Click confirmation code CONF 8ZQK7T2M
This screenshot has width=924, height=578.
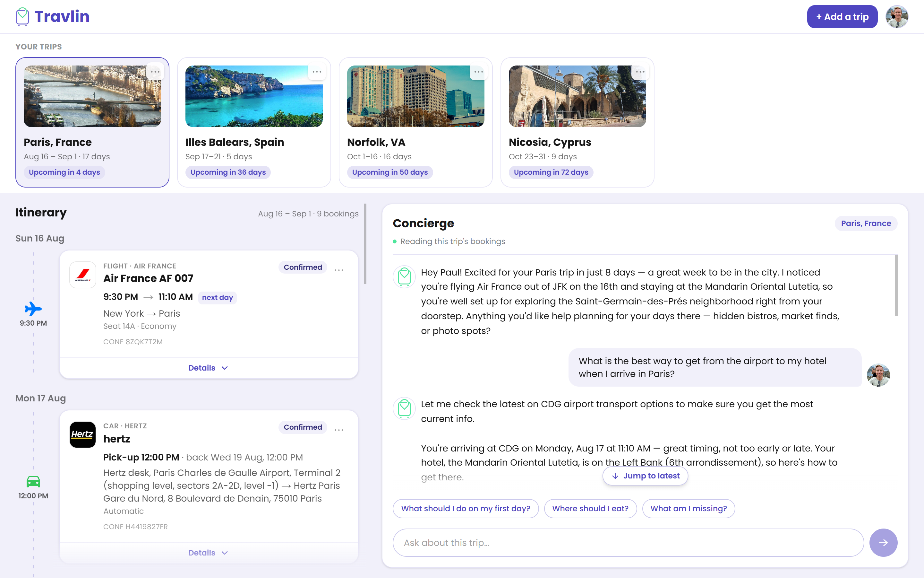[x=133, y=342]
